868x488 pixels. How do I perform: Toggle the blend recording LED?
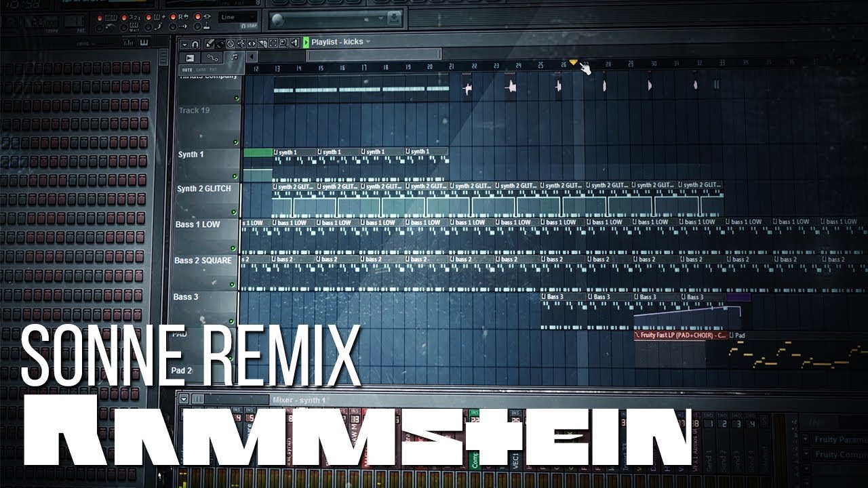[149, 18]
